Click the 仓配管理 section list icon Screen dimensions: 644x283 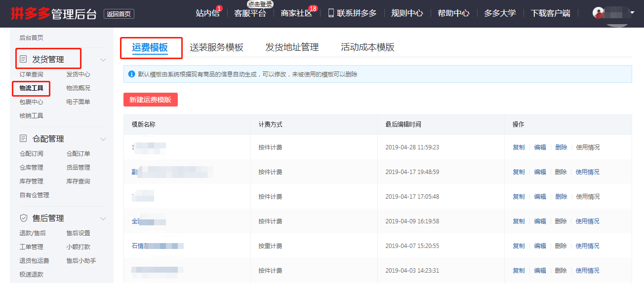pyautogui.click(x=23, y=139)
